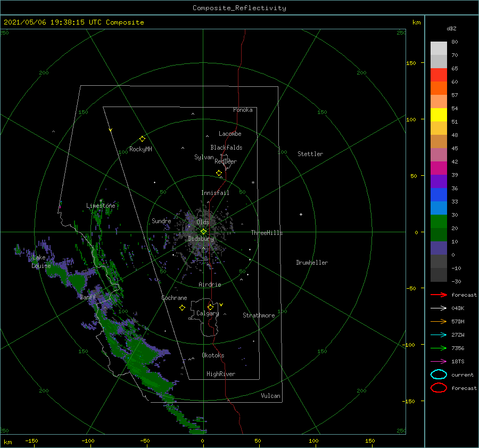Viewport: 479px width, 448px height.
Task: Select the red forecast ellipse legend icon
Action: (439, 388)
